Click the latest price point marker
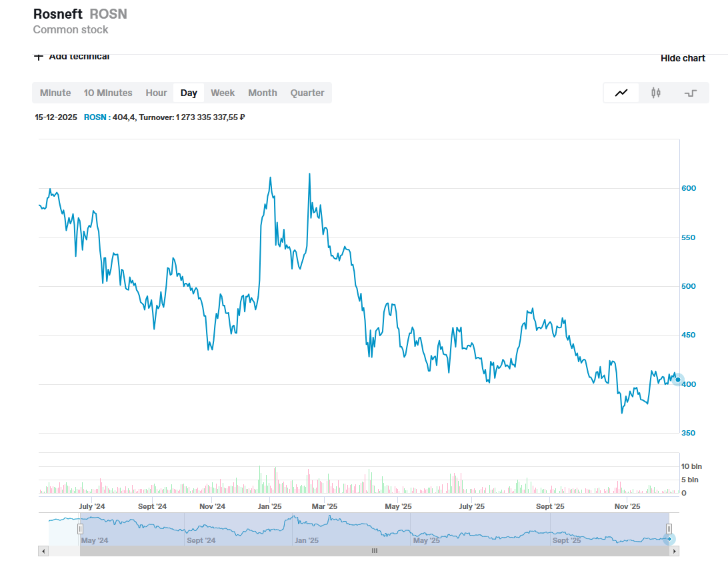This screenshot has width=728, height=565. pyautogui.click(x=678, y=380)
